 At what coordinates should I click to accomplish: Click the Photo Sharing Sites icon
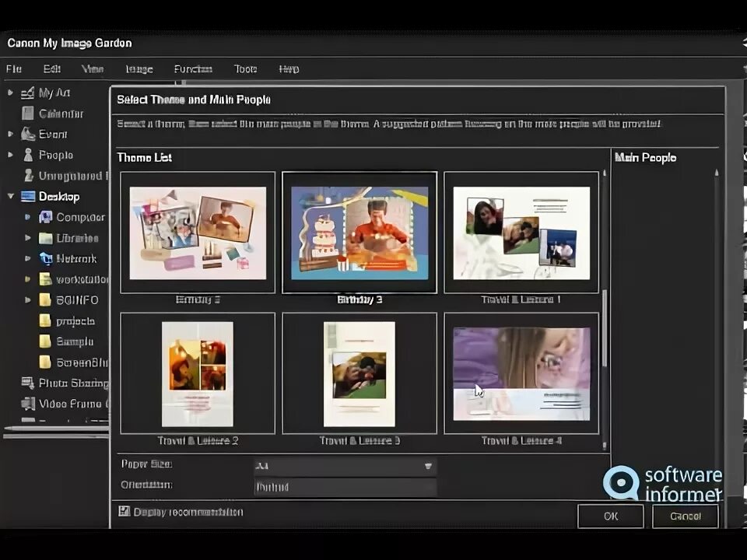pos(28,383)
